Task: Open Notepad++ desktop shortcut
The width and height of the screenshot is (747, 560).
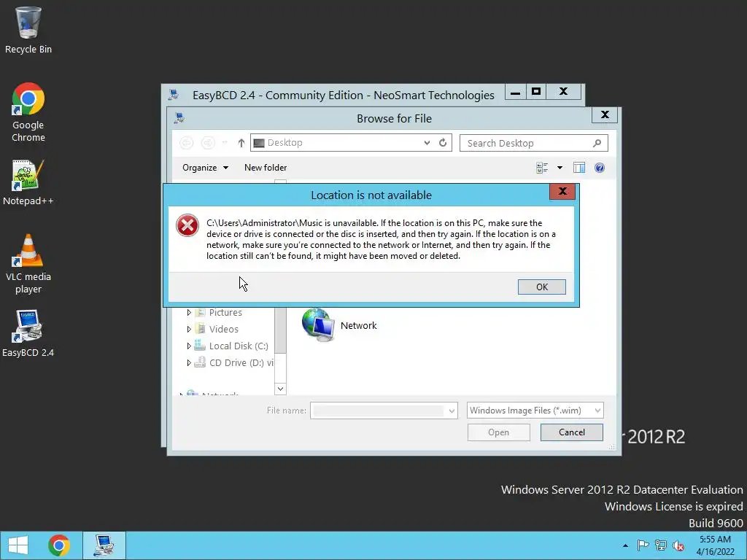Action: tap(28, 183)
